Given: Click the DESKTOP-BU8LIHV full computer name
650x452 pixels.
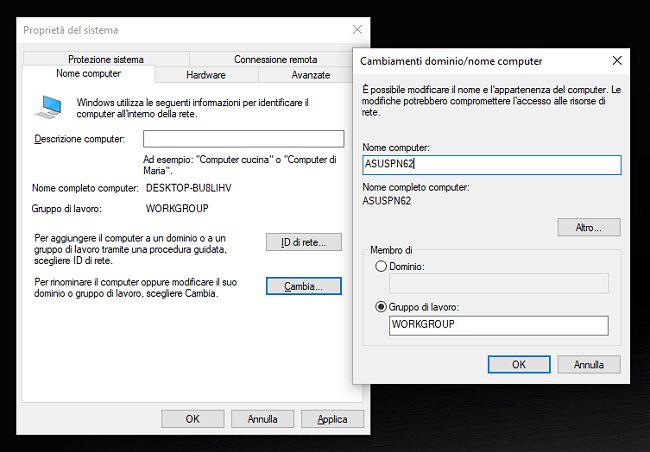Looking at the screenshot, I should pos(189,188).
